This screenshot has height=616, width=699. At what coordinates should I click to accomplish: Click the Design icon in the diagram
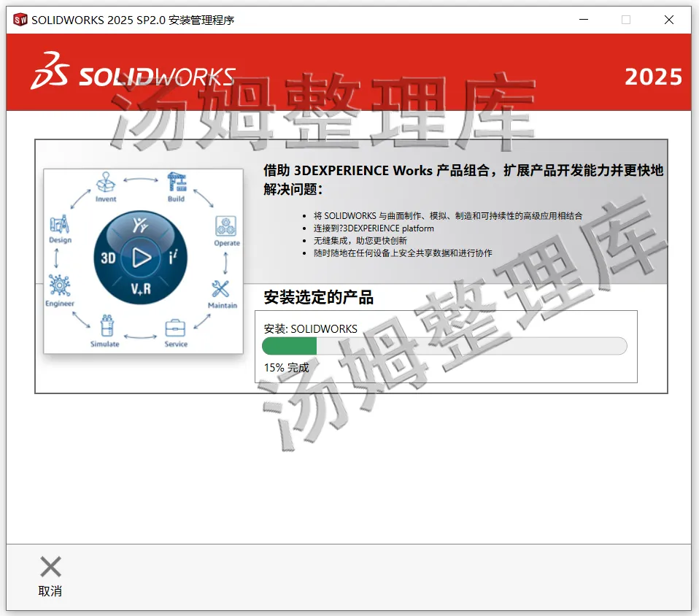point(60,224)
